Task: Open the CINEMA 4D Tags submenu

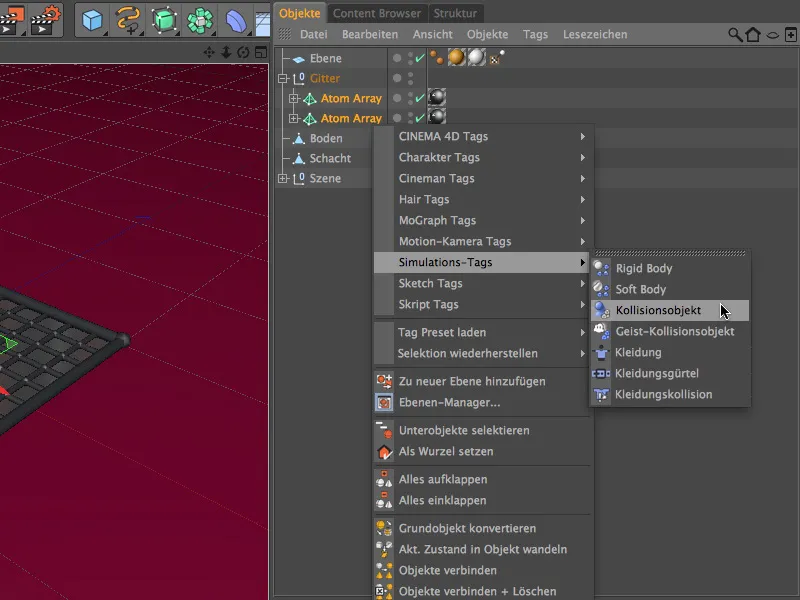Action: tap(484, 136)
